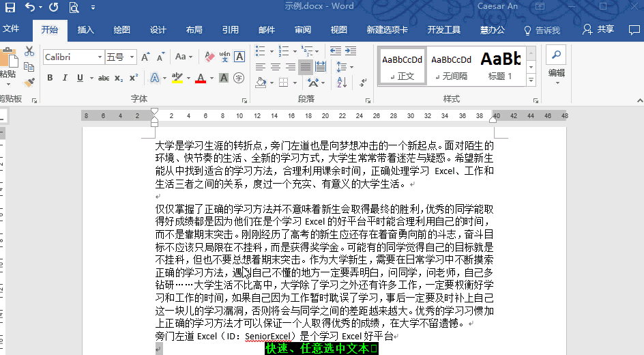Open the 文件 menu

coord(11,29)
